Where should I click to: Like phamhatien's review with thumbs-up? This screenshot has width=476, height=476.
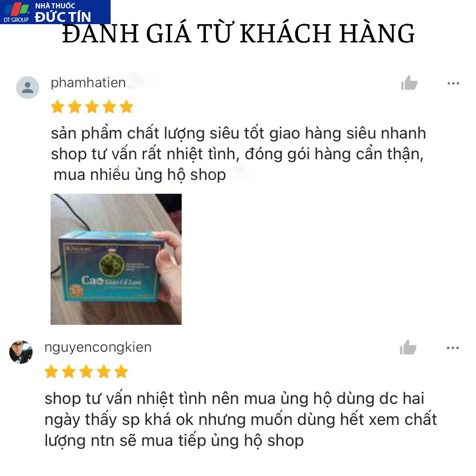coord(409,83)
